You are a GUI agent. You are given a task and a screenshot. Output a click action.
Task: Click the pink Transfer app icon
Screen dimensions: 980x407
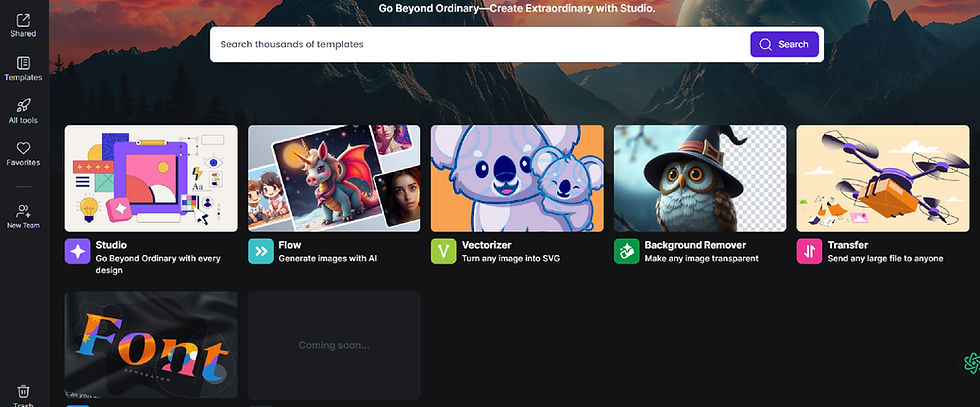click(x=809, y=251)
